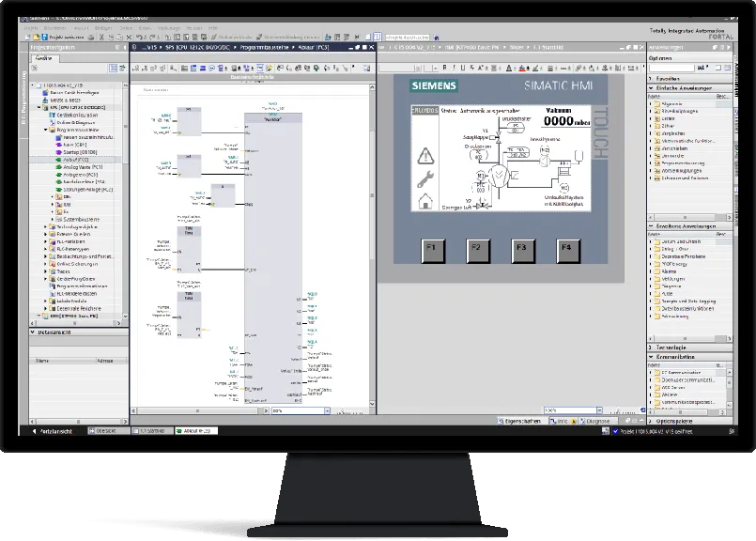Image resolution: width=756 pixels, height=541 pixels.
Task: Open the zoom level dropdown below program editor
Action: coord(327,410)
